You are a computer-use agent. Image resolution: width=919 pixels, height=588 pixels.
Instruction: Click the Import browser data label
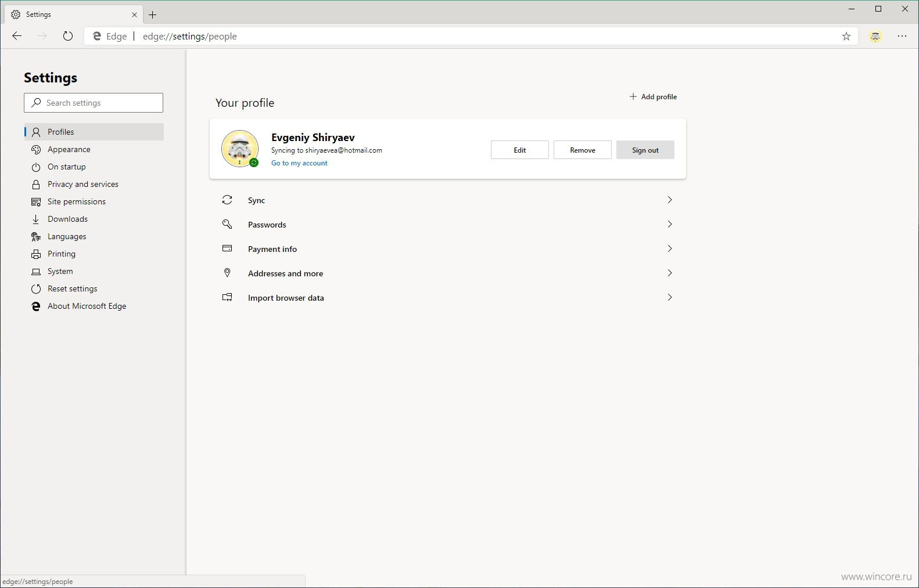(286, 298)
